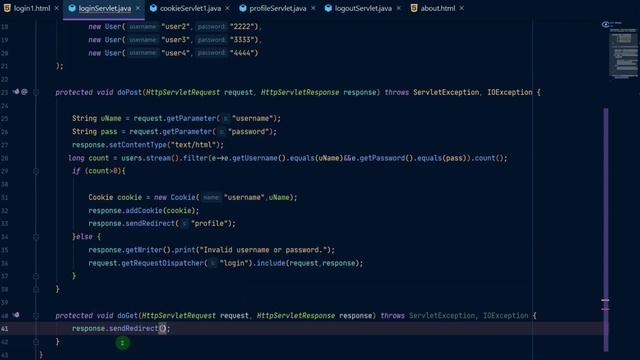Close the loginServlet.java tab
The image size is (640, 360).
click(138, 8)
